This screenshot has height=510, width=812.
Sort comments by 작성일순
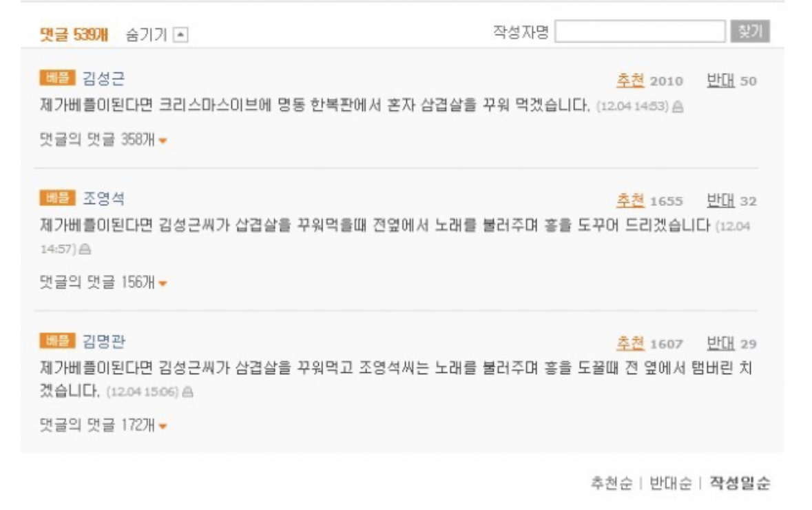tap(740, 483)
